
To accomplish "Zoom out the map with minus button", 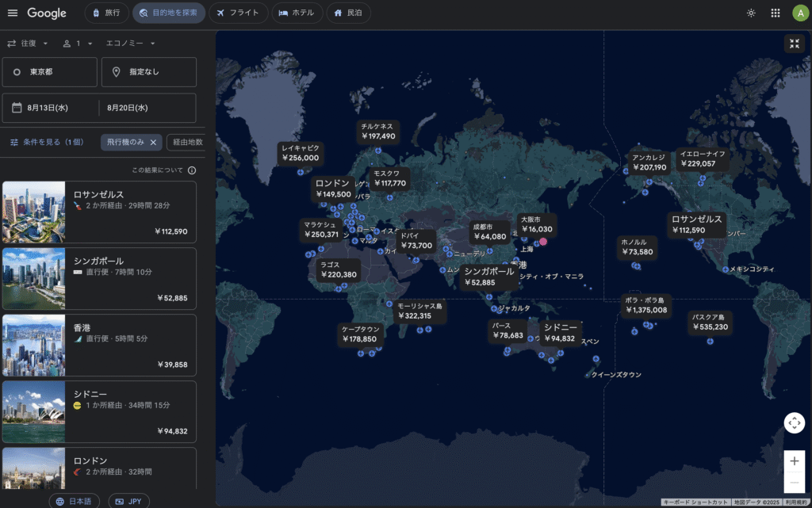I will pos(795,482).
